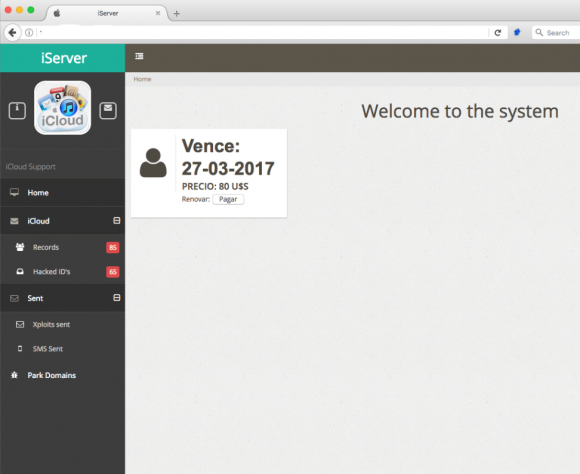Screen dimensions: 580x474
Task: Click the 'Renovar:' label
Action: point(196,199)
